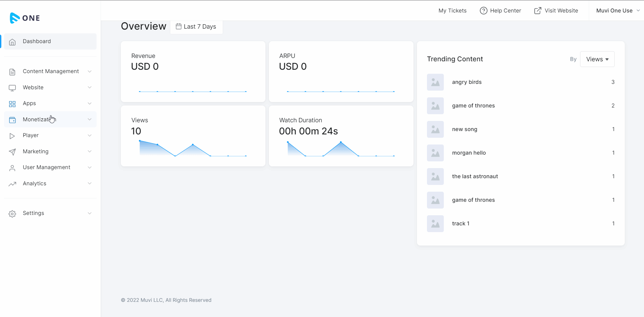Expand the User Management chevron
Screen dimensions: 644x317
[x=90, y=167]
